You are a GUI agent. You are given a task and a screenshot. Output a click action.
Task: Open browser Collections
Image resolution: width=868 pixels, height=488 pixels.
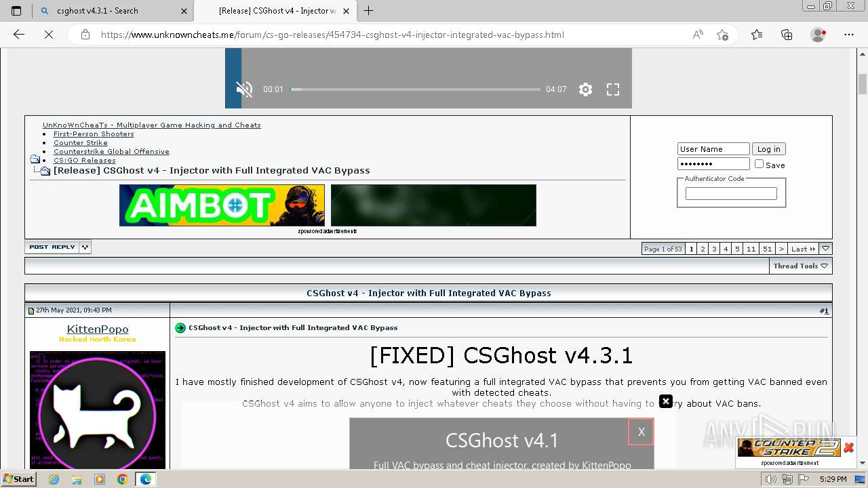tap(787, 35)
